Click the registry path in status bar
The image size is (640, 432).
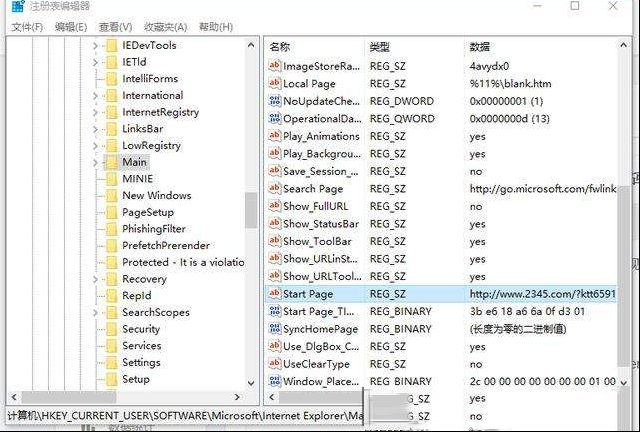(x=186, y=416)
